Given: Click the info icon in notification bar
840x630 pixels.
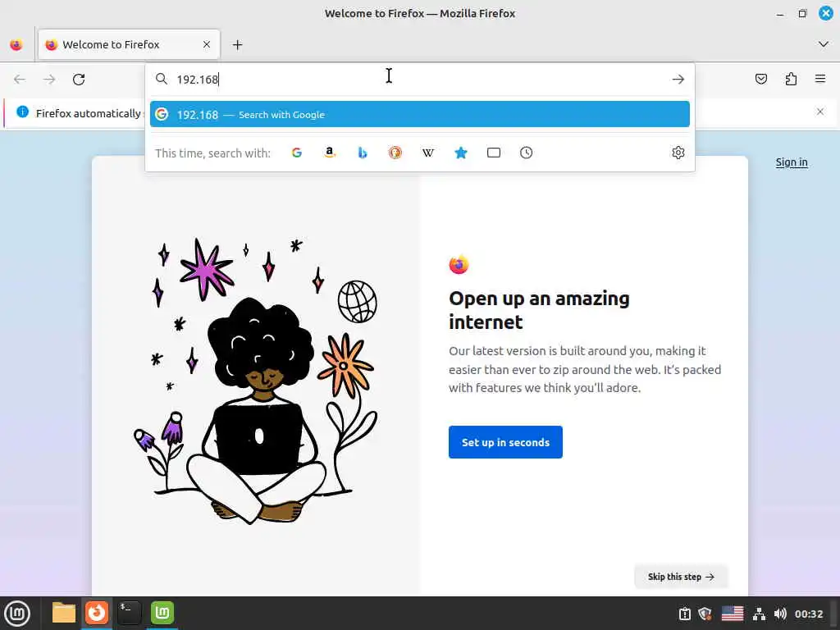Looking at the screenshot, I should pyautogui.click(x=22, y=112).
